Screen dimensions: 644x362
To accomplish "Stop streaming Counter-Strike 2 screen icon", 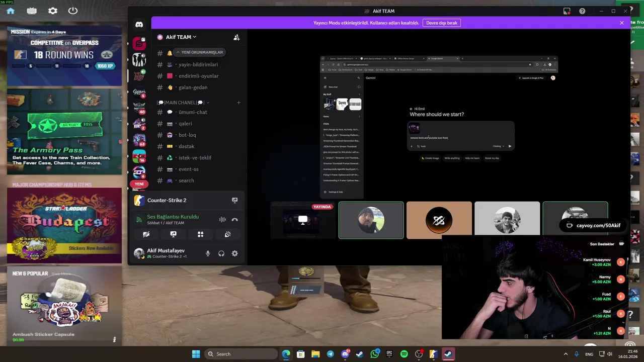I will pyautogui.click(x=234, y=200).
